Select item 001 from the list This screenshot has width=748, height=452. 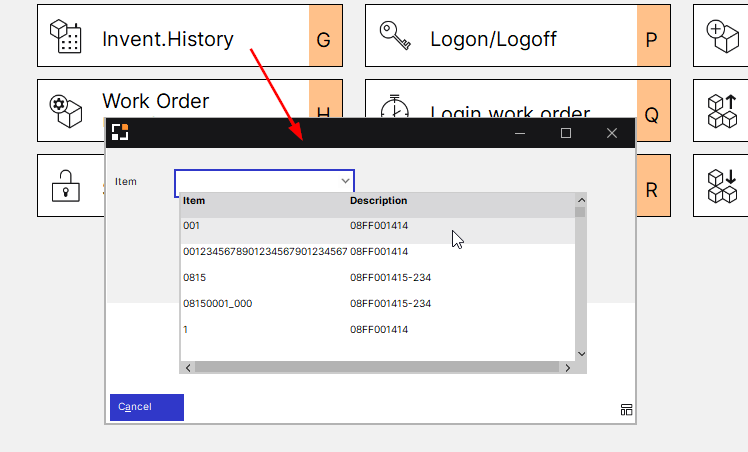(x=192, y=226)
